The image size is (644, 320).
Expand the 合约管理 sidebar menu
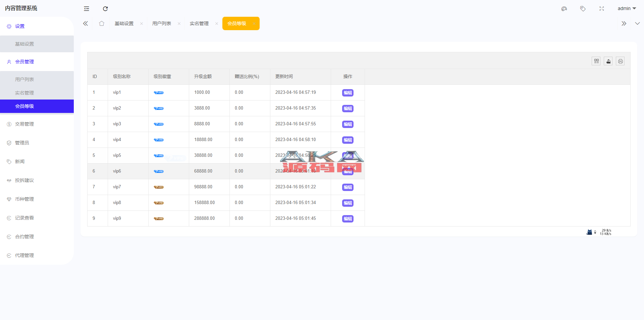[24, 237]
